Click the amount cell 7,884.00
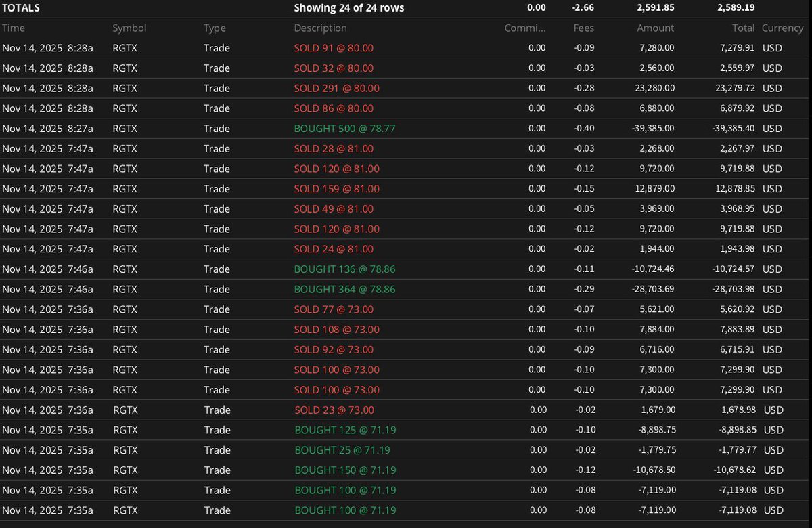 [656, 330]
